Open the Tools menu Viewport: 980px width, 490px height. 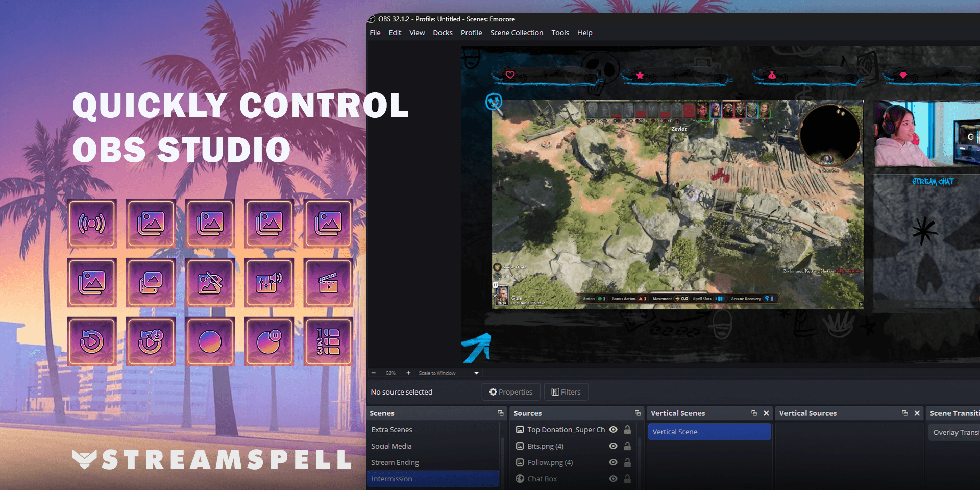coord(560,33)
